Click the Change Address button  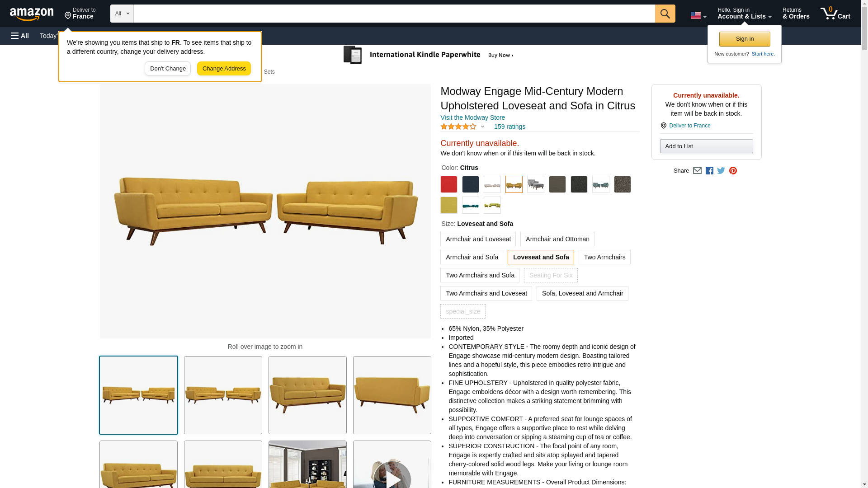tap(224, 69)
